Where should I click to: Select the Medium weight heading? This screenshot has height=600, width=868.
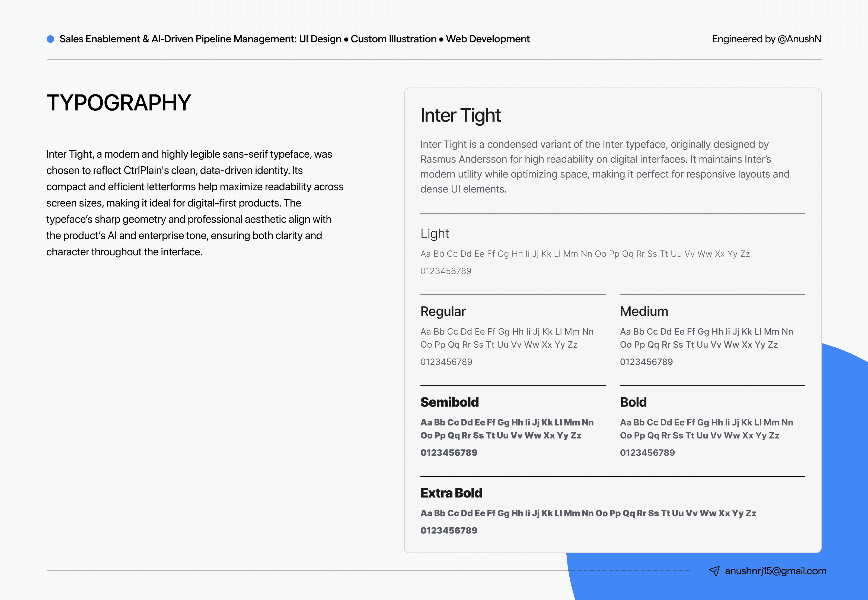click(644, 311)
